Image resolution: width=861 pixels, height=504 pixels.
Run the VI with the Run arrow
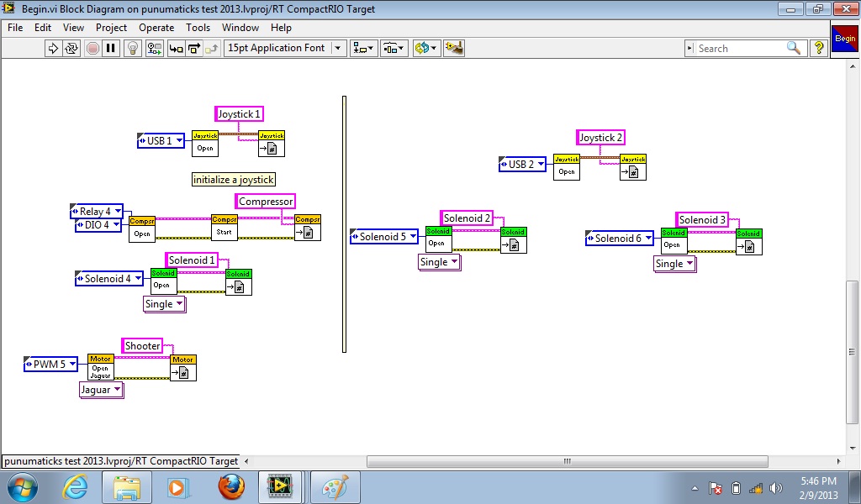click(53, 48)
